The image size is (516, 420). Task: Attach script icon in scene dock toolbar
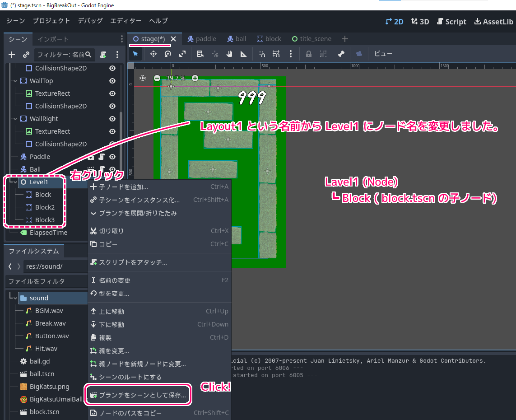tap(103, 55)
